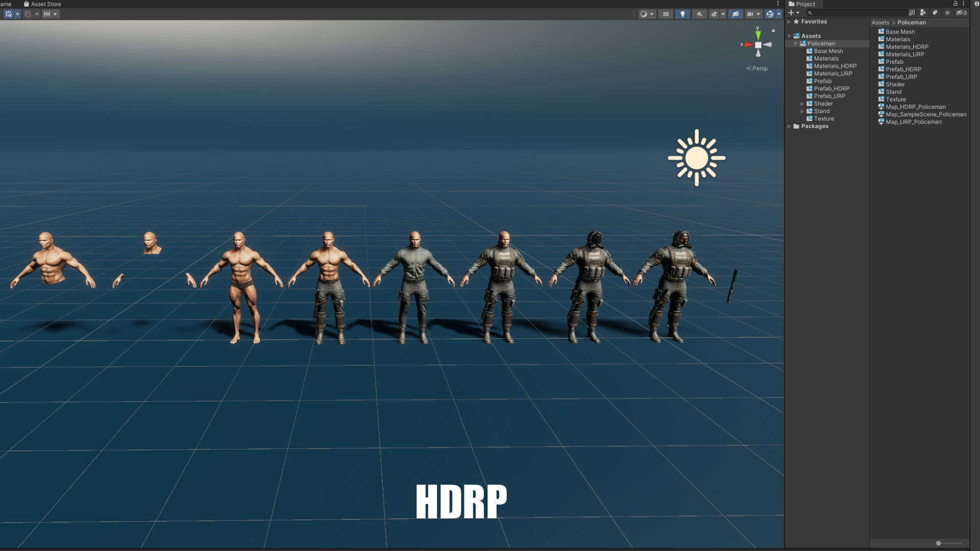Toggle the scene lighting bulb icon
980x551 pixels.
[x=682, y=14]
